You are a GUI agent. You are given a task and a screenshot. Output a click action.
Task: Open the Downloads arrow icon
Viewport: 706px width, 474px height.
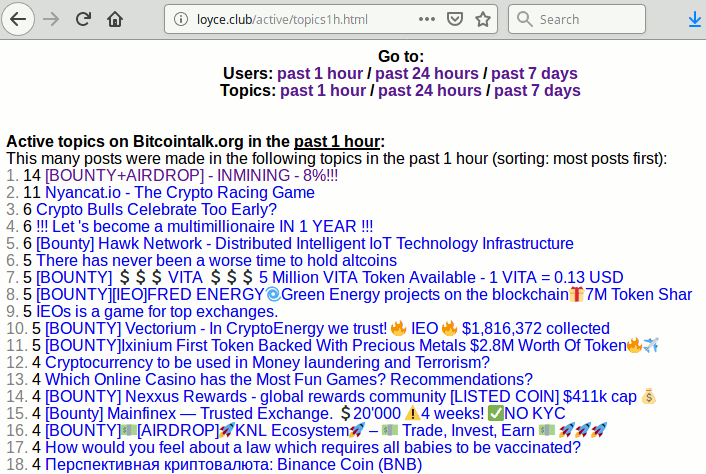[x=695, y=19]
